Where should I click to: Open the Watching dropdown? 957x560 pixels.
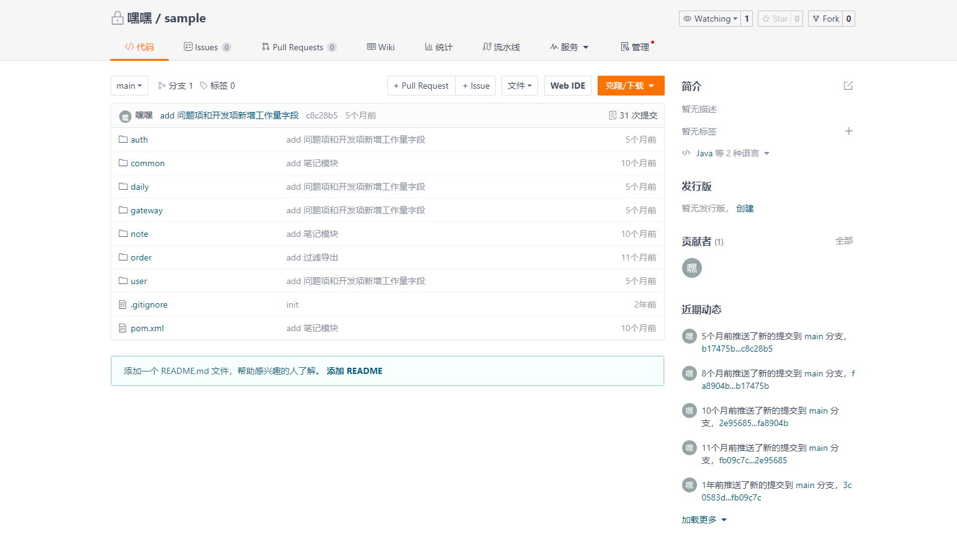[x=710, y=19]
